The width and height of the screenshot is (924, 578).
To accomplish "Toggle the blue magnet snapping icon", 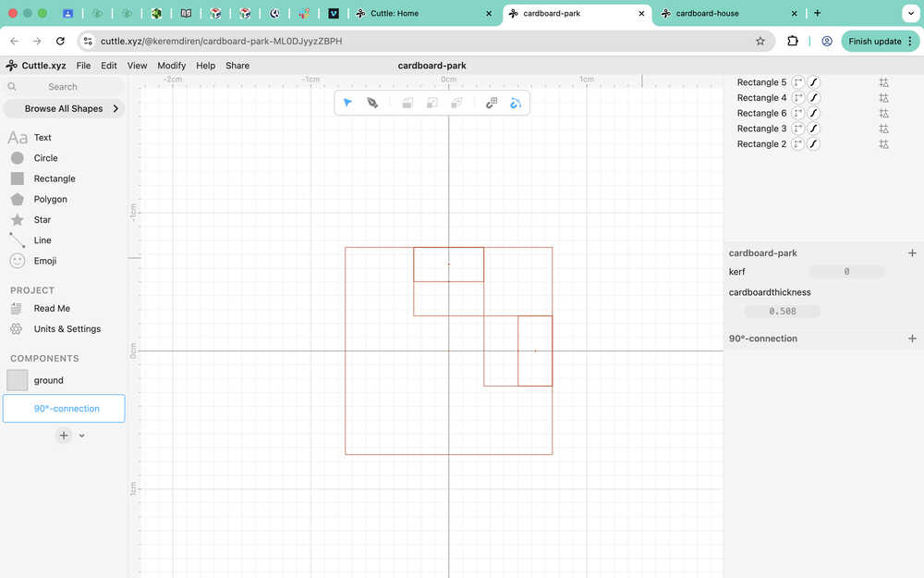I will [516, 103].
